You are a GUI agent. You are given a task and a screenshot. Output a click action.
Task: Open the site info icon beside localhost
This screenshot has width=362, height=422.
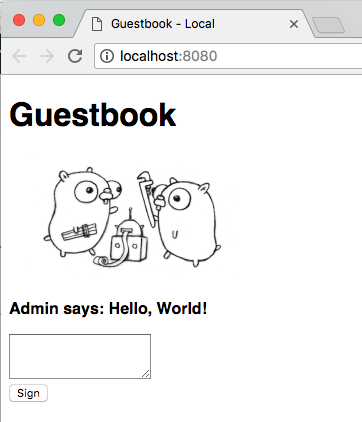107,56
